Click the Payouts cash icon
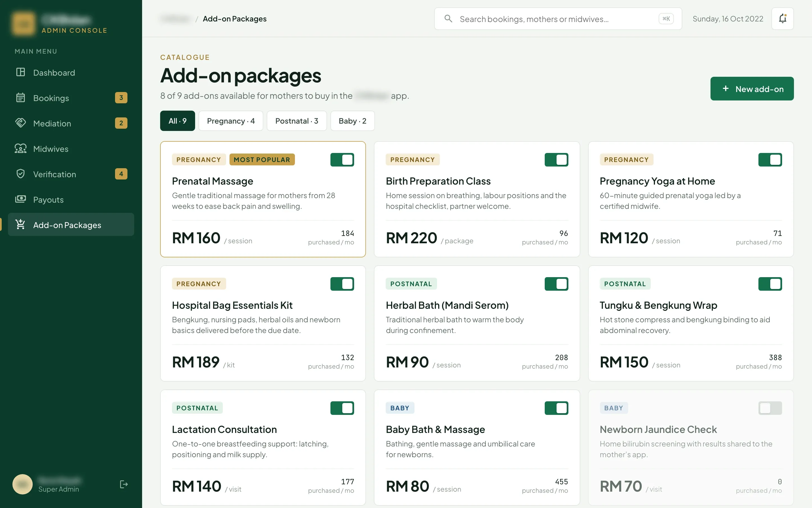This screenshot has height=508, width=812. (x=21, y=199)
